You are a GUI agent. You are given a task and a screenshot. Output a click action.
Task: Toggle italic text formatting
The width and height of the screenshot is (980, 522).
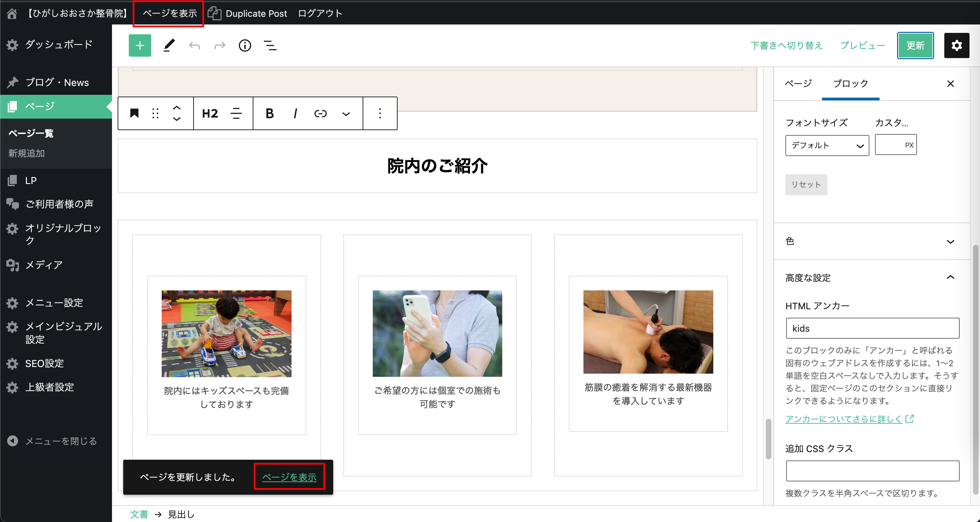[x=295, y=113]
